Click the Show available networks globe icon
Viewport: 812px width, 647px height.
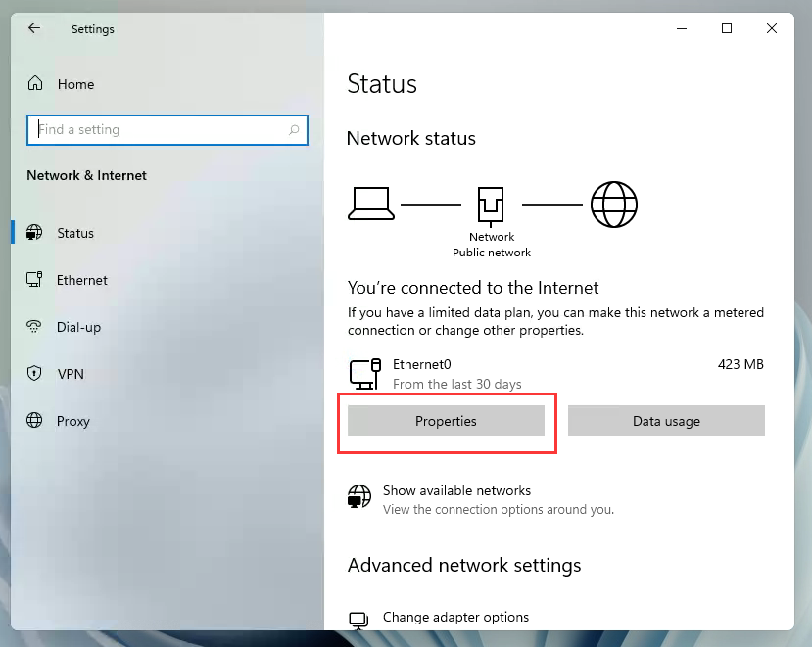pos(359,496)
